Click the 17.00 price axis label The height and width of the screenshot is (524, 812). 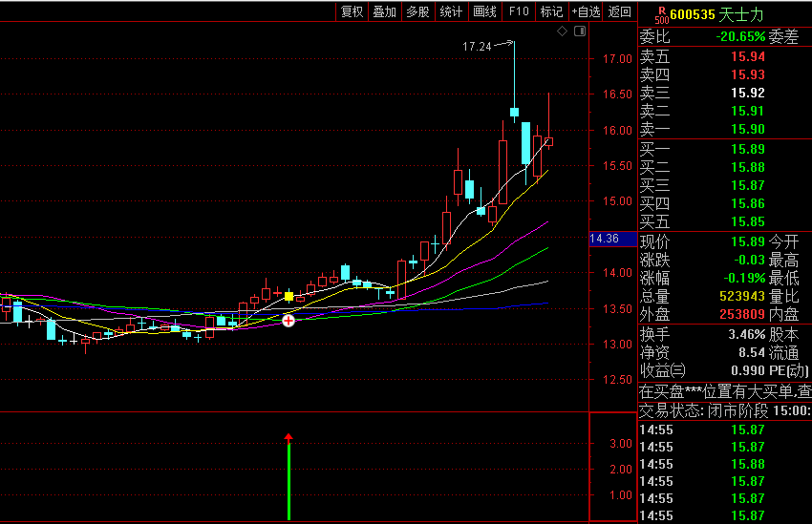click(617, 59)
